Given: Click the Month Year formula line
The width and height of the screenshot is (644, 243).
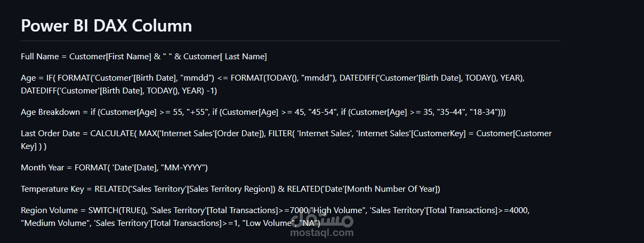Looking at the screenshot, I should point(114,168).
